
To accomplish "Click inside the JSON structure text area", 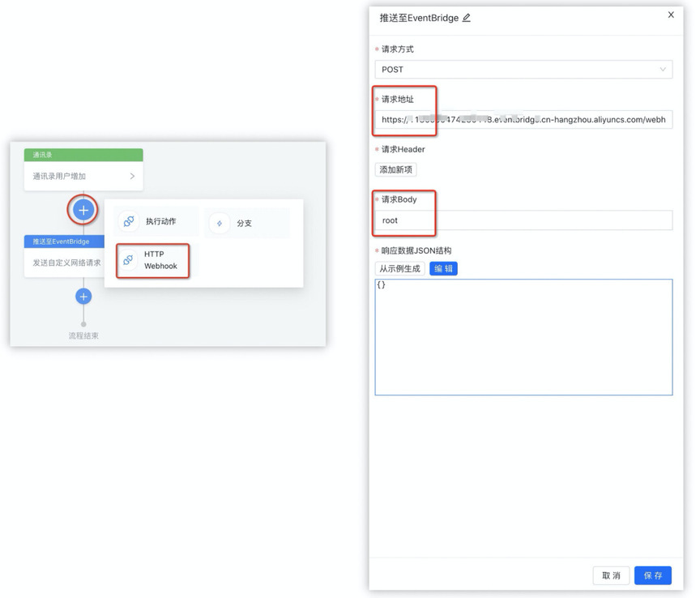I will (x=523, y=337).
